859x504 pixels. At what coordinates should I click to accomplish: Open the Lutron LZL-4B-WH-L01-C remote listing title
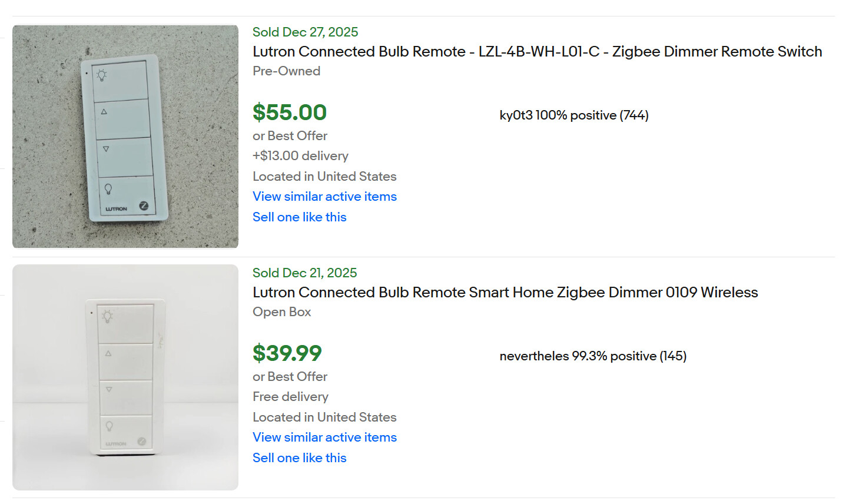[x=537, y=52]
